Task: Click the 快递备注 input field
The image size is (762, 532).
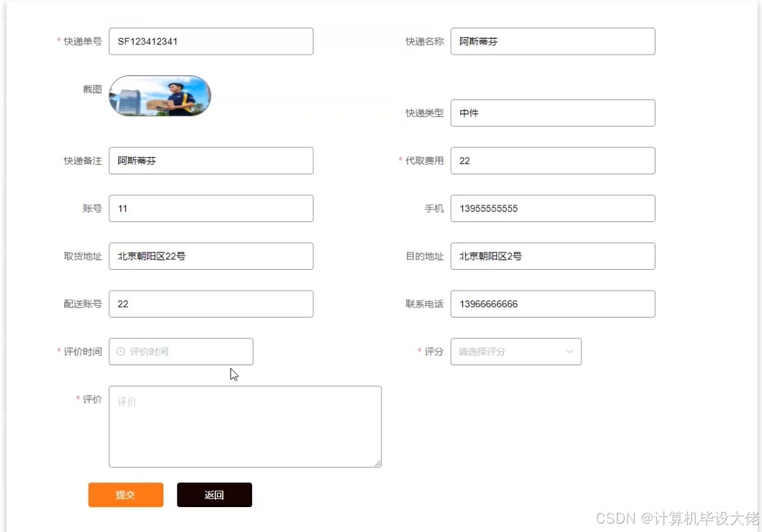Action: (x=211, y=160)
